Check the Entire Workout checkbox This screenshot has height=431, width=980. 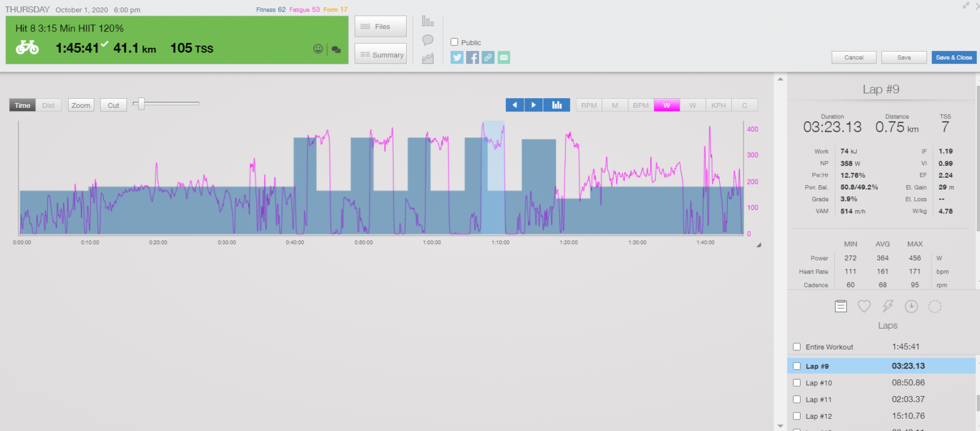(x=797, y=347)
